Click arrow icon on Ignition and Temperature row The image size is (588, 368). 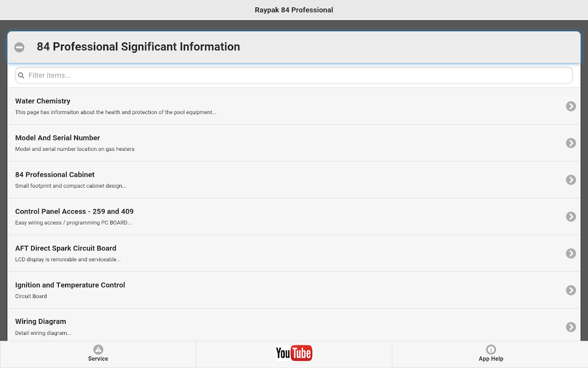tap(571, 290)
